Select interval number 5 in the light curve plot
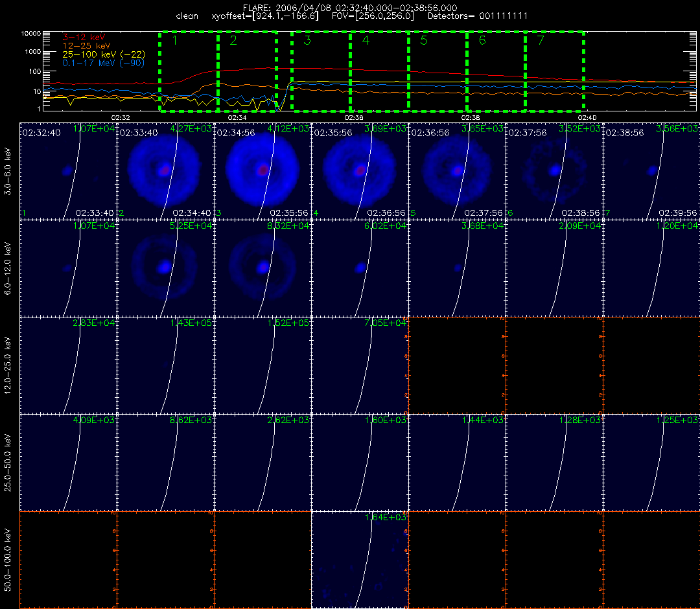Image resolution: width=700 pixels, height=609 pixels. (x=424, y=41)
